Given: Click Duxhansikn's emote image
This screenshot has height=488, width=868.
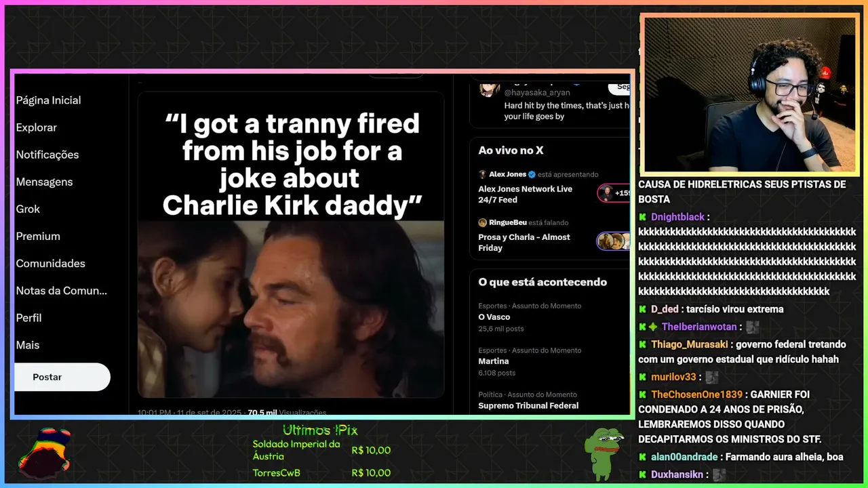Looking at the screenshot, I should coord(719,474).
